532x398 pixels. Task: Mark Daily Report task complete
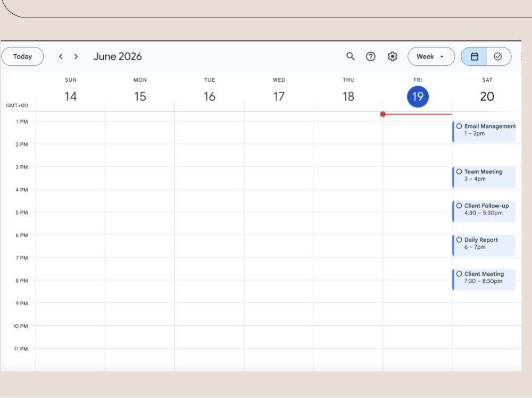tap(459, 240)
